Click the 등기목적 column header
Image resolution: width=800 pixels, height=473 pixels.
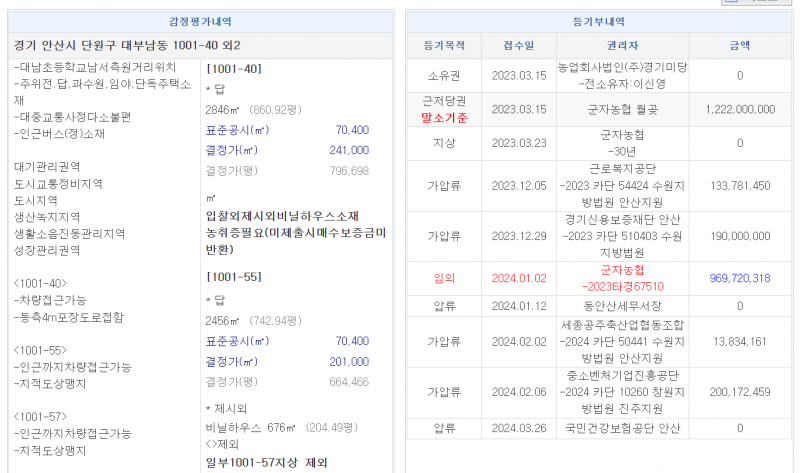pos(444,45)
